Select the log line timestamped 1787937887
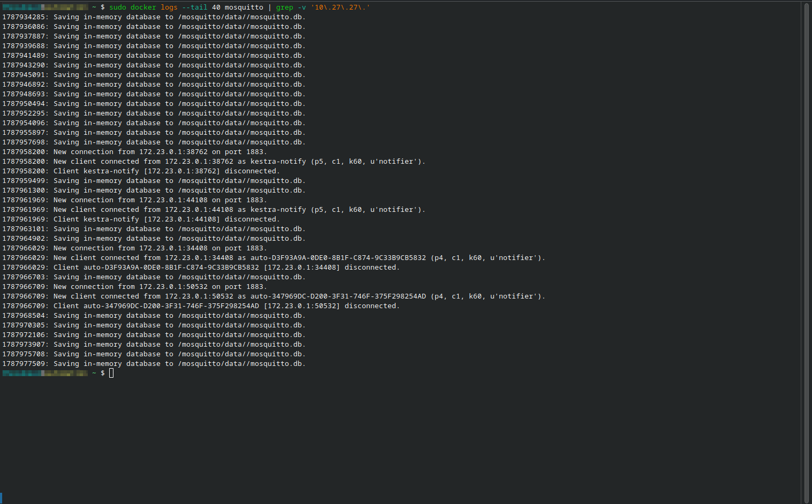Screen dimensions: 812x504 pyautogui.click(x=154, y=36)
